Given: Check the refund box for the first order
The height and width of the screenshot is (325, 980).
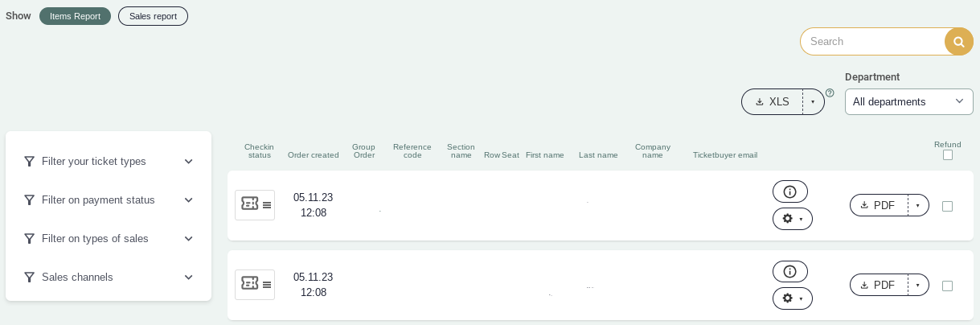Looking at the screenshot, I should pos(947,206).
